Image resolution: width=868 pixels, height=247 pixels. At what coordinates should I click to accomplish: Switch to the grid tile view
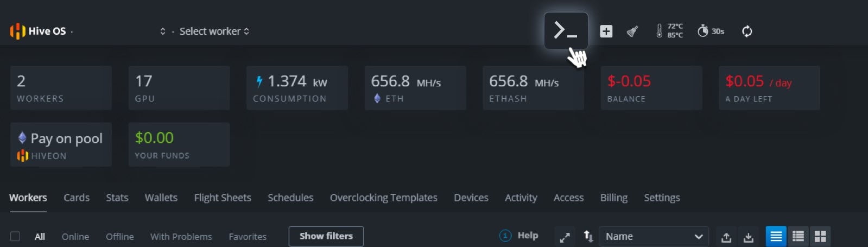point(820,236)
